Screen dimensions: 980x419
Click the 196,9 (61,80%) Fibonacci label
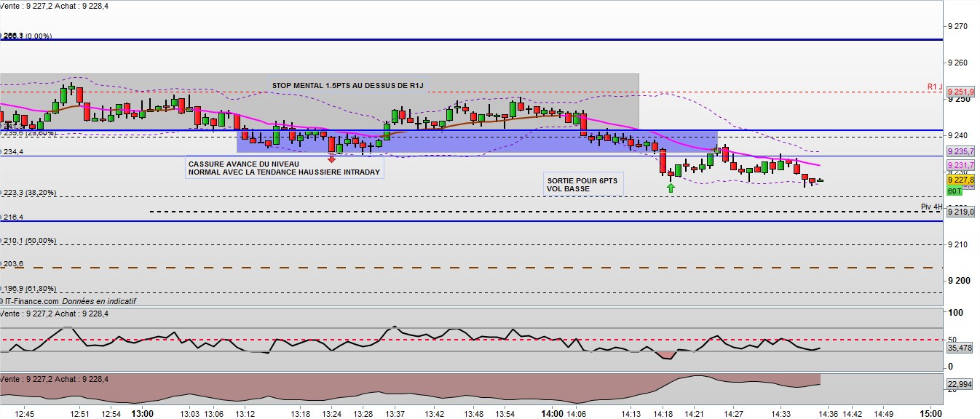[29, 289]
